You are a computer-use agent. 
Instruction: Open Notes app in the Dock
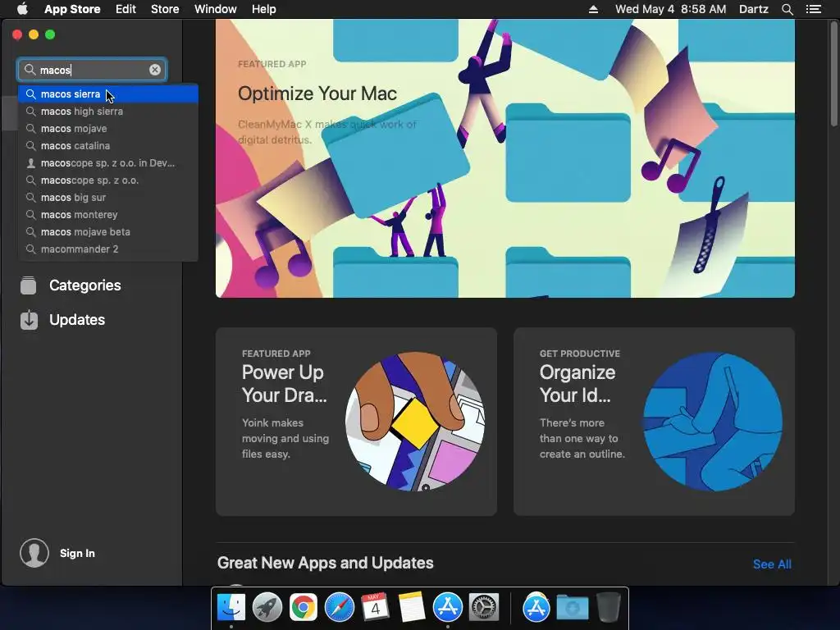[x=412, y=608]
